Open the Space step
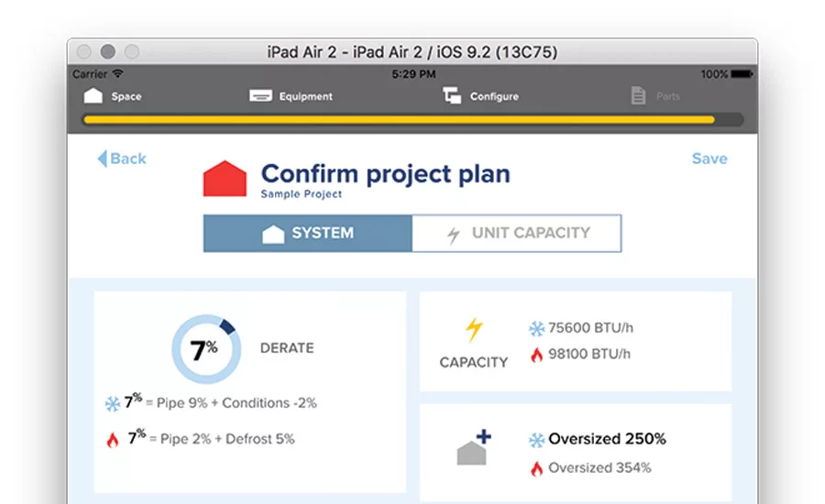The height and width of the screenshot is (504, 825). click(x=113, y=95)
